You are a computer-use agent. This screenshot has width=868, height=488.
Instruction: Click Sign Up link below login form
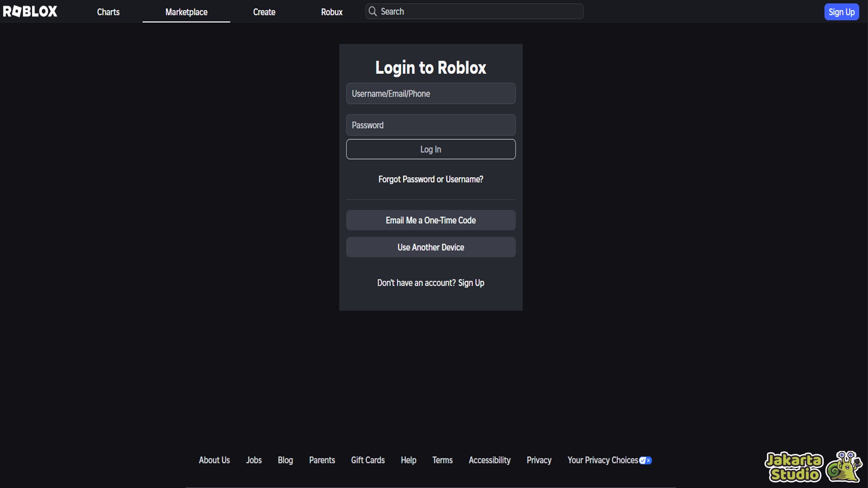(x=471, y=283)
